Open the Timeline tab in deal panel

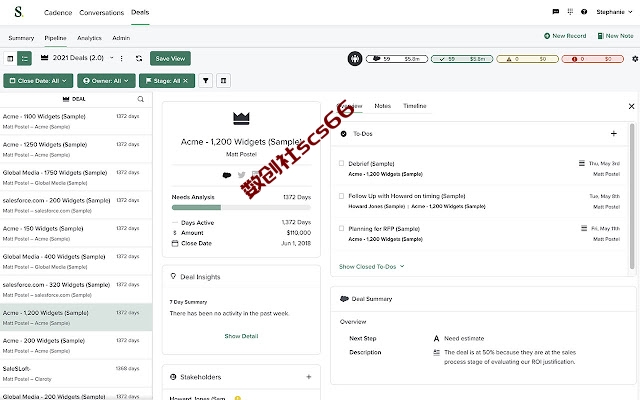(x=415, y=106)
